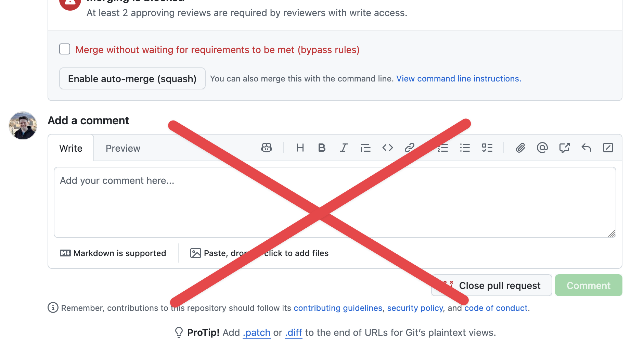Insert a hyperlink
Image resolution: width=644 pixels, height=354 pixels.
click(410, 148)
